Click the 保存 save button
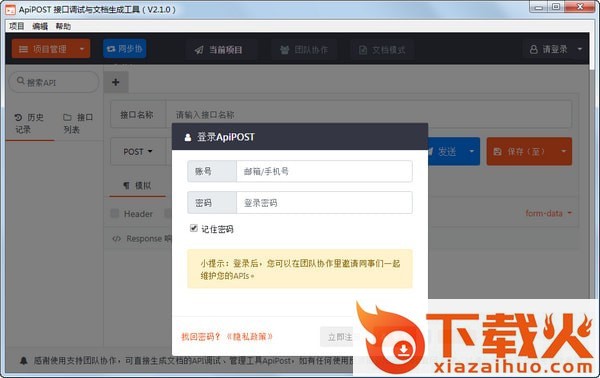Image resolution: width=600 pixels, height=378 pixels. (x=520, y=152)
